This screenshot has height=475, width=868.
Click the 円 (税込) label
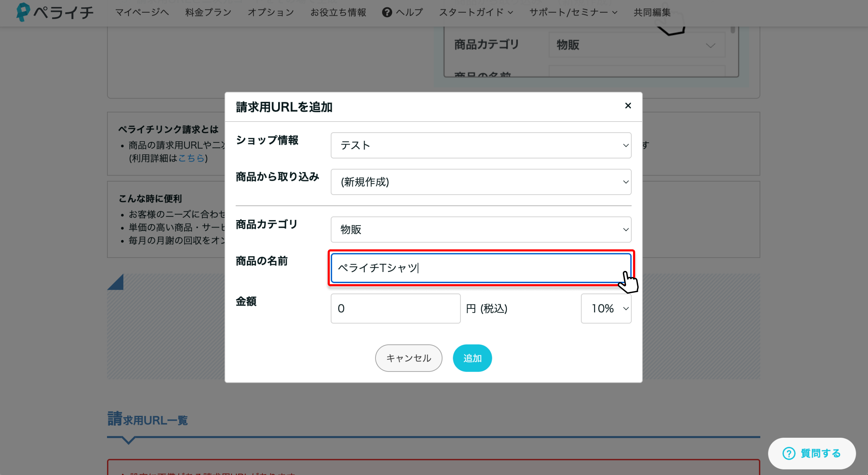coord(486,309)
